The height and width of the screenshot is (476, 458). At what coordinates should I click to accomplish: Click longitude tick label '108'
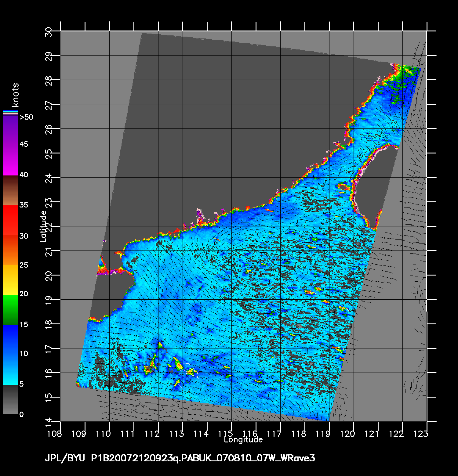tap(55, 434)
